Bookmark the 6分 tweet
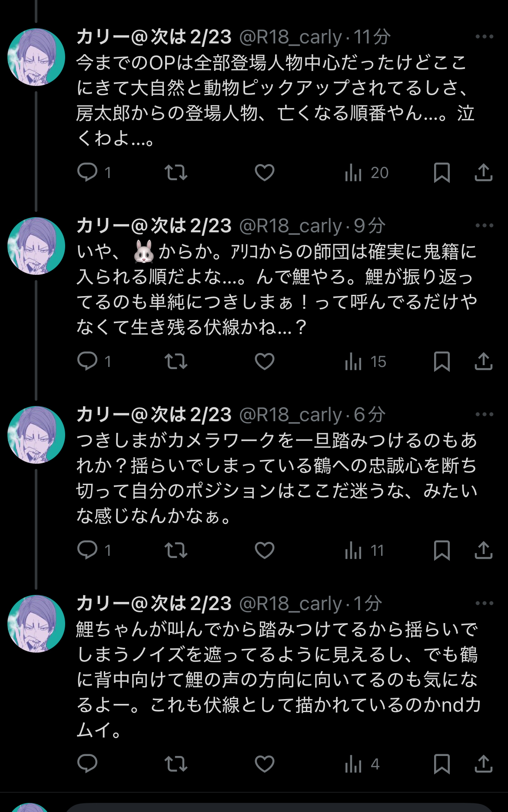The width and height of the screenshot is (508, 812). [442, 550]
